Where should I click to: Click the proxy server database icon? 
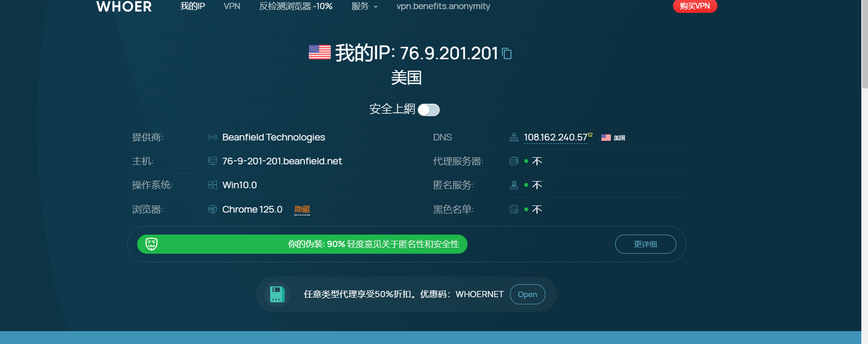pos(514,161)
